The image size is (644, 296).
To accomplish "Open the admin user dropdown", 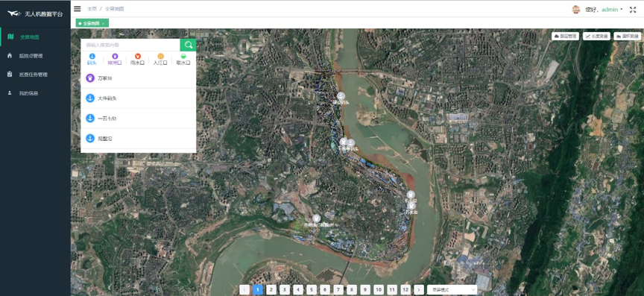I will pyautogui.click(x=612, y=10).
